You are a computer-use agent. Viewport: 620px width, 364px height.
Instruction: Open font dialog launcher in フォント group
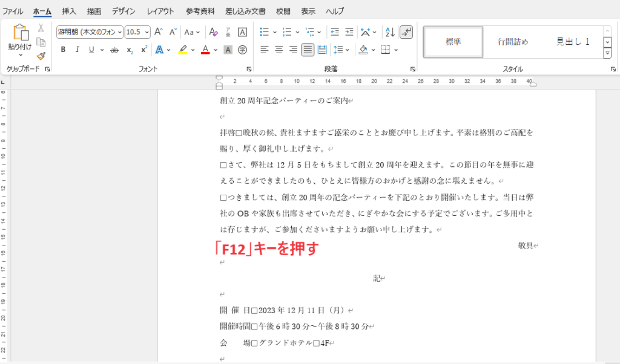click(249, 69)
